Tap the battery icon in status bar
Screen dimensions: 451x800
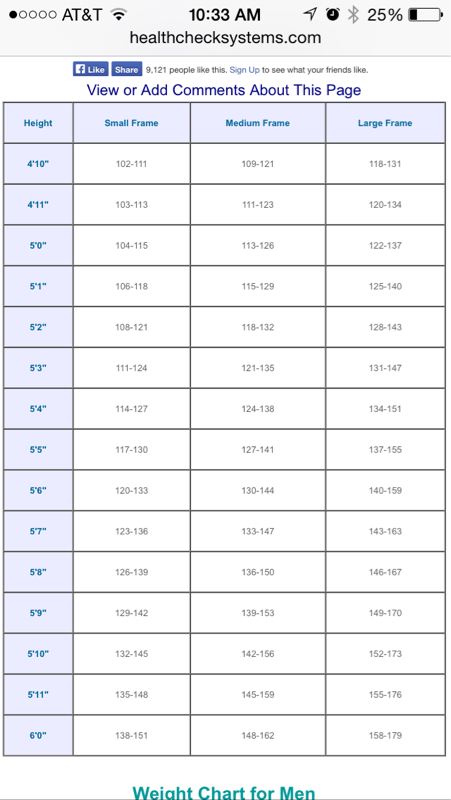click(425, 15)
